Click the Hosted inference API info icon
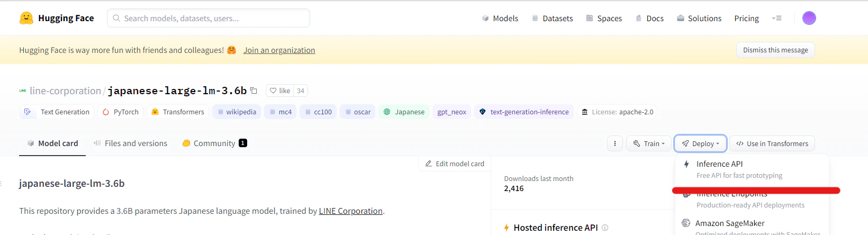 605,228
